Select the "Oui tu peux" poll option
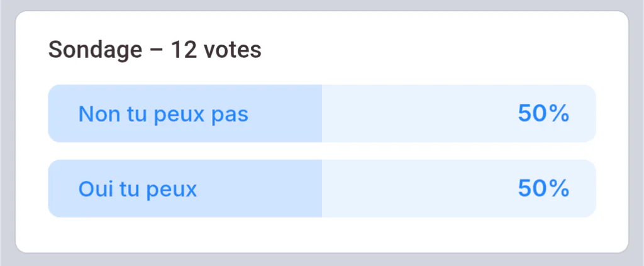Screen dimensions: 644x266 tap(321, 189)
